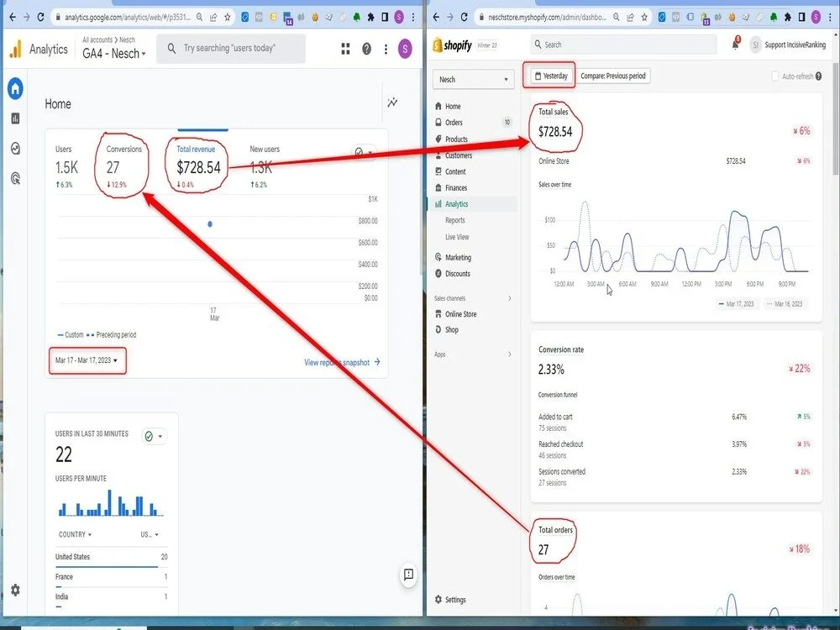Open Admin gear in Analytics sidebar
Viewport: 840px width, 630px height.
pyautogui.click(x=15, y=590)
